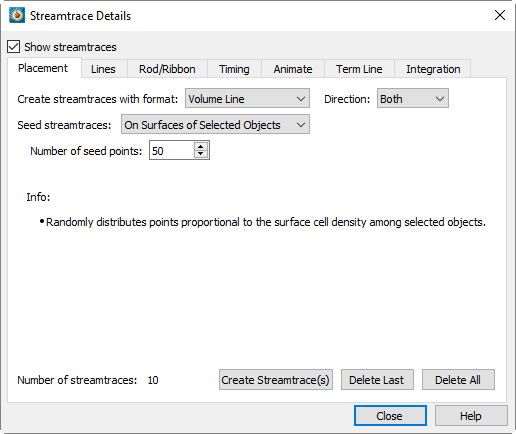The height and width of the screenshot is (434, 516).
Task: Go to the Animate tab
Action: tap(293, 69)
